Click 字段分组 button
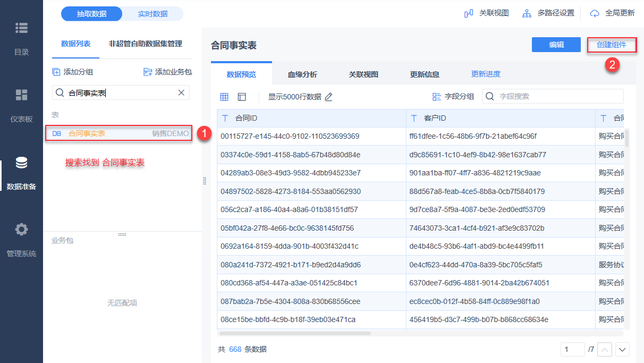This screenshot has width=644, height=363. tap(453, 97)
